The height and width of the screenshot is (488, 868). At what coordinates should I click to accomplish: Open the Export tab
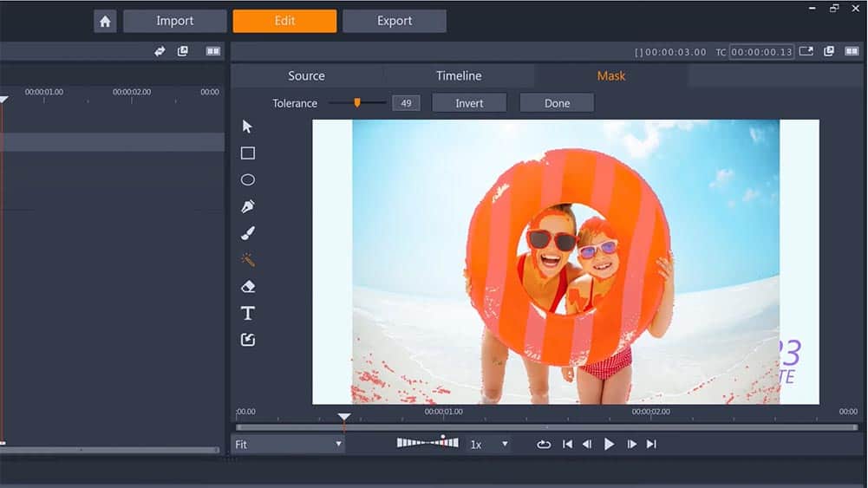(395, 22)
